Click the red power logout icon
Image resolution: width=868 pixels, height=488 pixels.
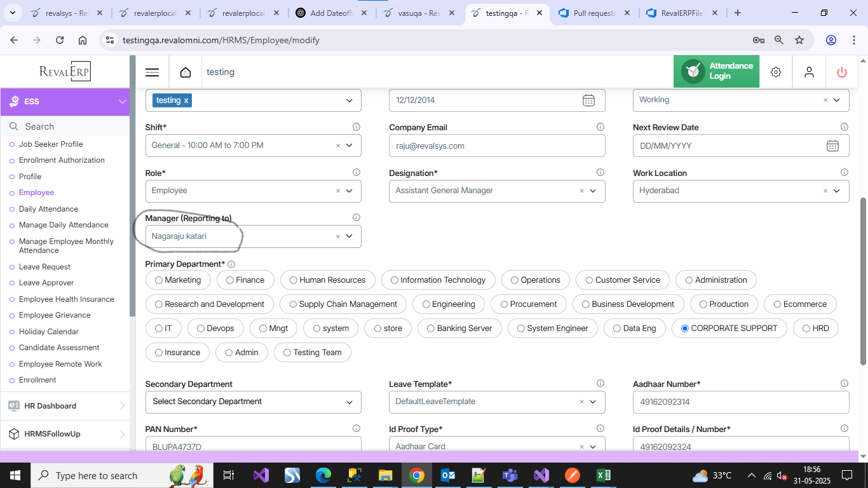pyautogui.click(x=841, y=72)
